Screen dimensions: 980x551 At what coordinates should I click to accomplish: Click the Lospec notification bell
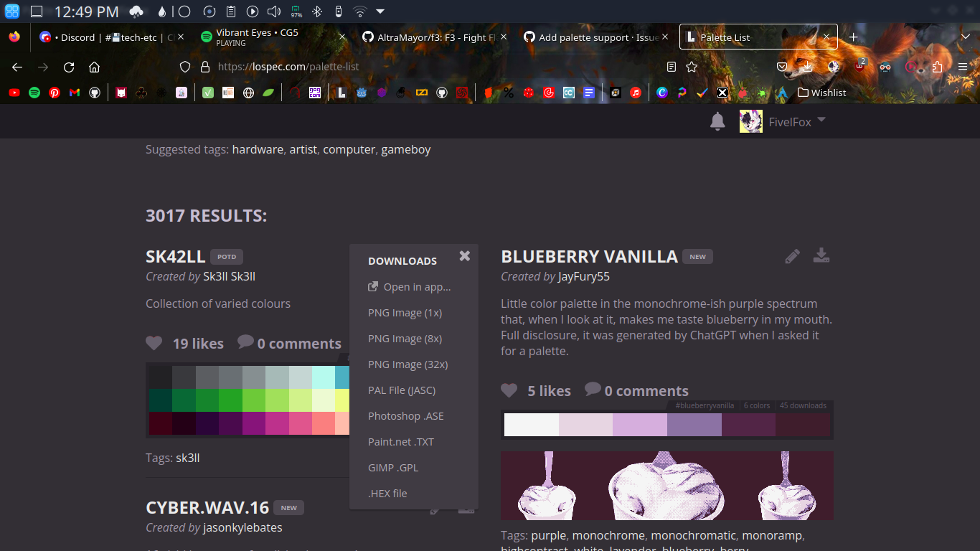(717, 121)
